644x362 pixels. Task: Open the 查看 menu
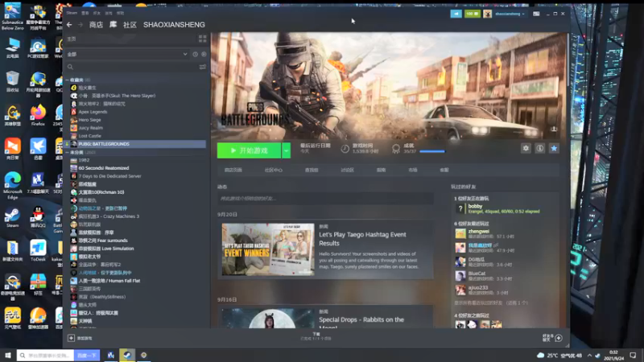[x=85, y=13]
